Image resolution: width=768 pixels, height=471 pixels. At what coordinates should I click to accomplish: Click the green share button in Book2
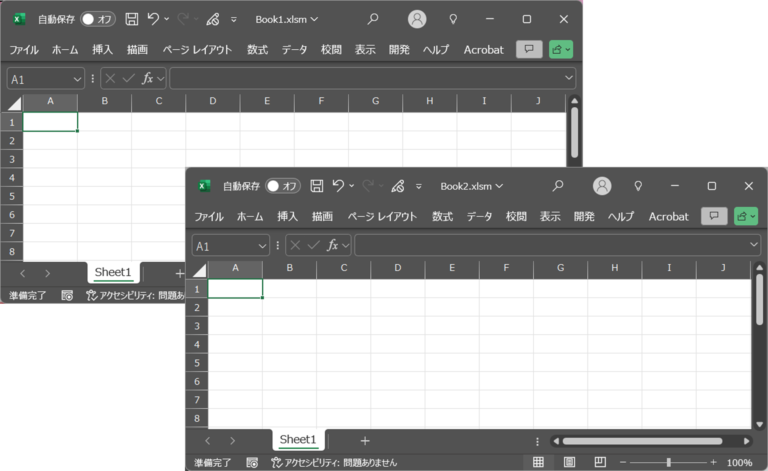click(x=745, y=216)
